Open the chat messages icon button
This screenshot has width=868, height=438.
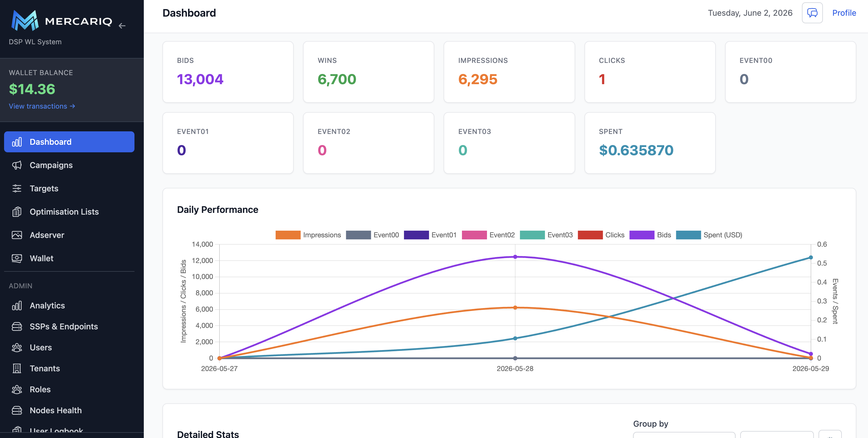[x=812, y=13]
